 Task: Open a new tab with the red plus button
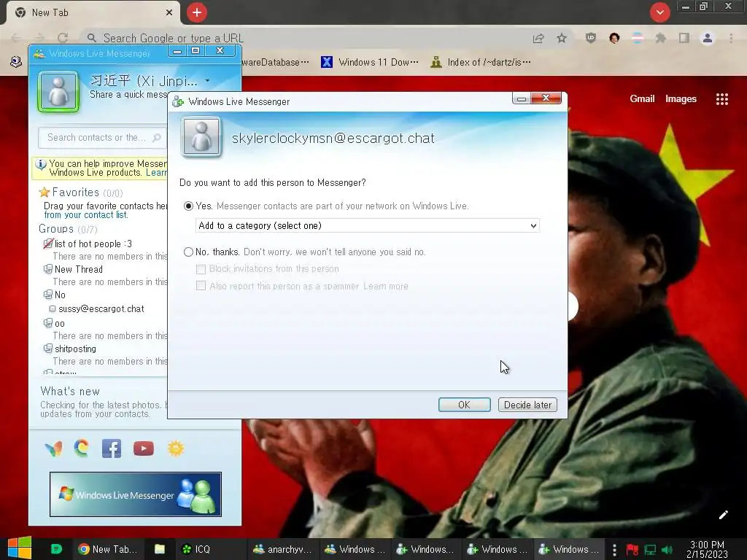click(197, 12)
